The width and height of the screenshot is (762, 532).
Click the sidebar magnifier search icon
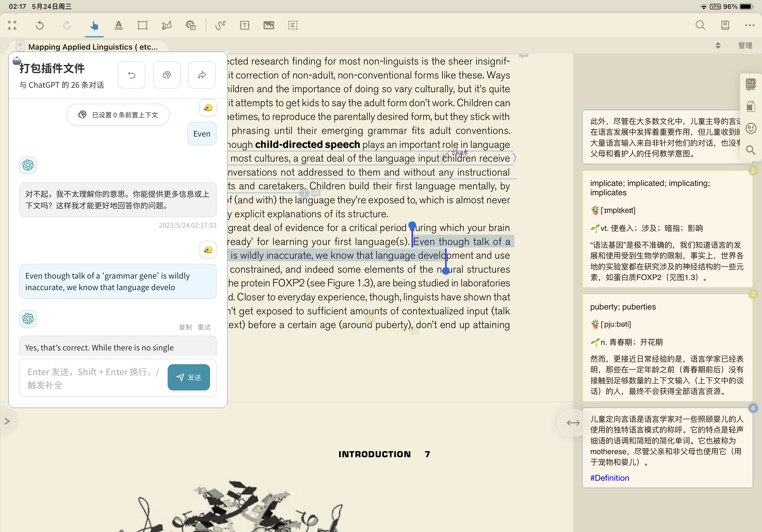point(751,150)
